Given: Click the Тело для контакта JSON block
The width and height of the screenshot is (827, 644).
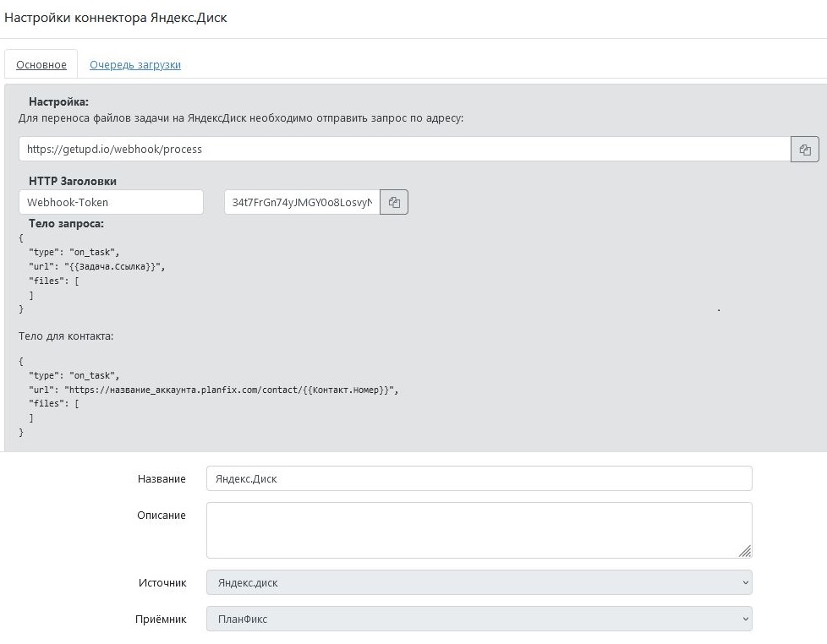Looking at the screenshot, I should click(x=208, y=396).
